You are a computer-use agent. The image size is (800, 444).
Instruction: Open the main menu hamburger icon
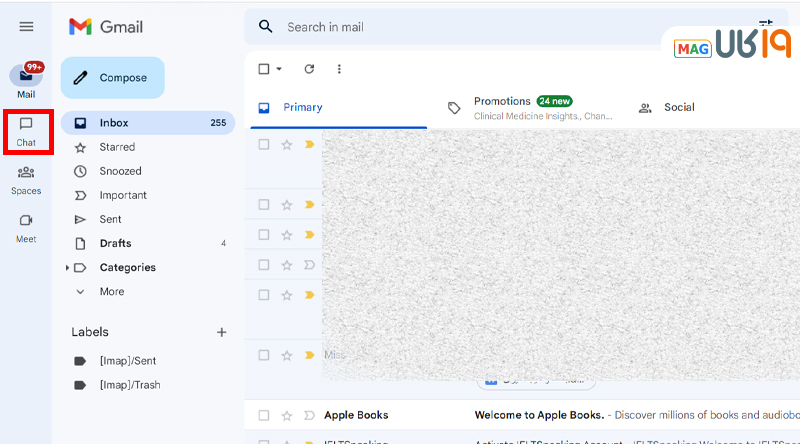tap(26, 27)
